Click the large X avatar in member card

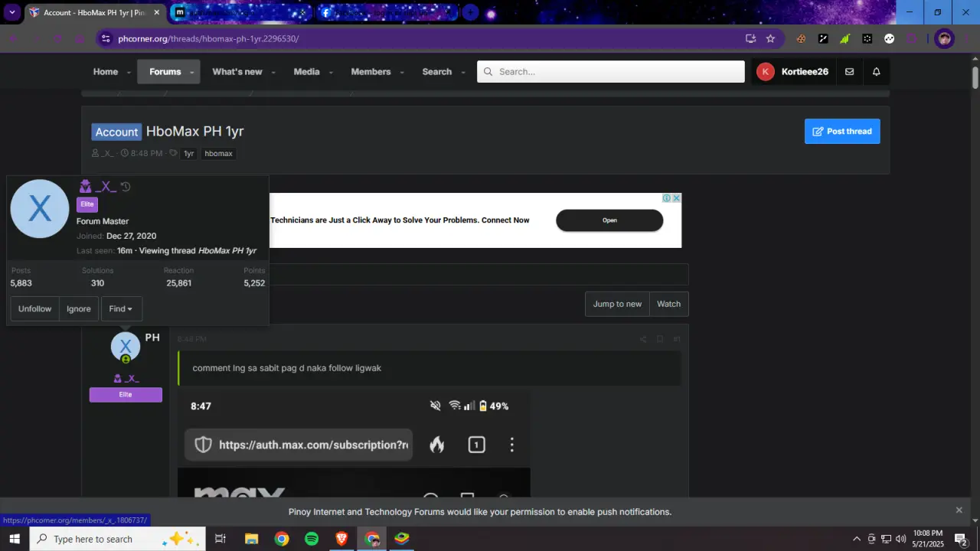[x=40, y=209]
